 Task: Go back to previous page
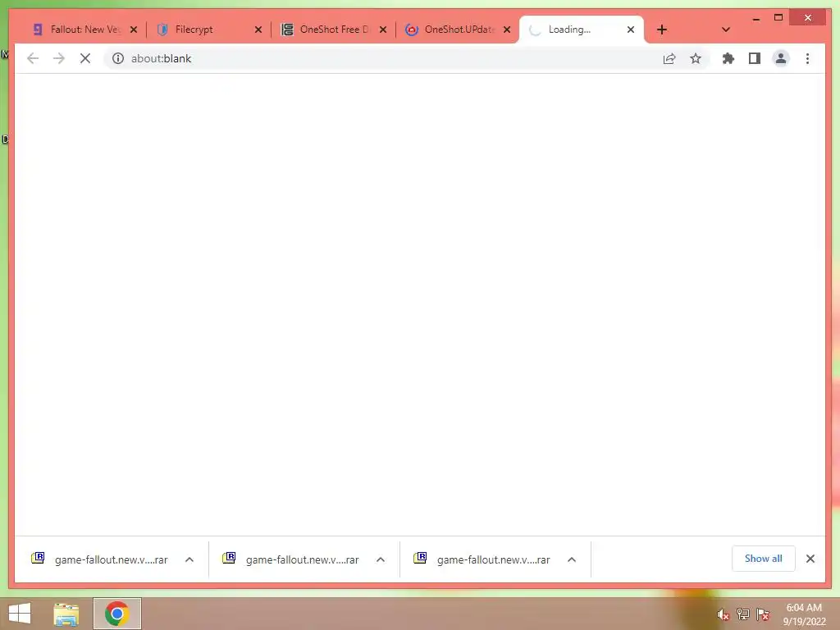(33, 58)
